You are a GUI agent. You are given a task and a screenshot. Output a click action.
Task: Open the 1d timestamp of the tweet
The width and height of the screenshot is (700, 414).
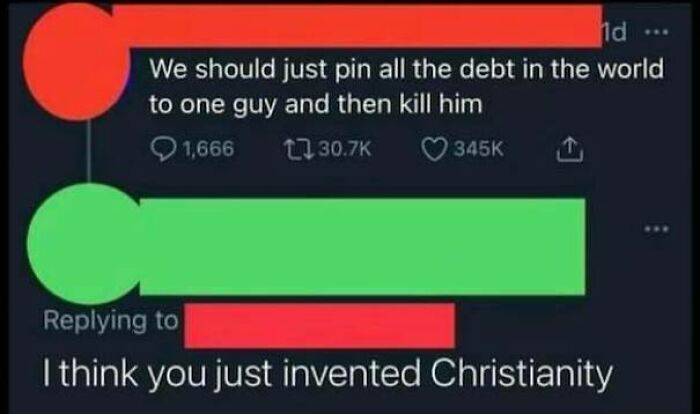point(614,32)
